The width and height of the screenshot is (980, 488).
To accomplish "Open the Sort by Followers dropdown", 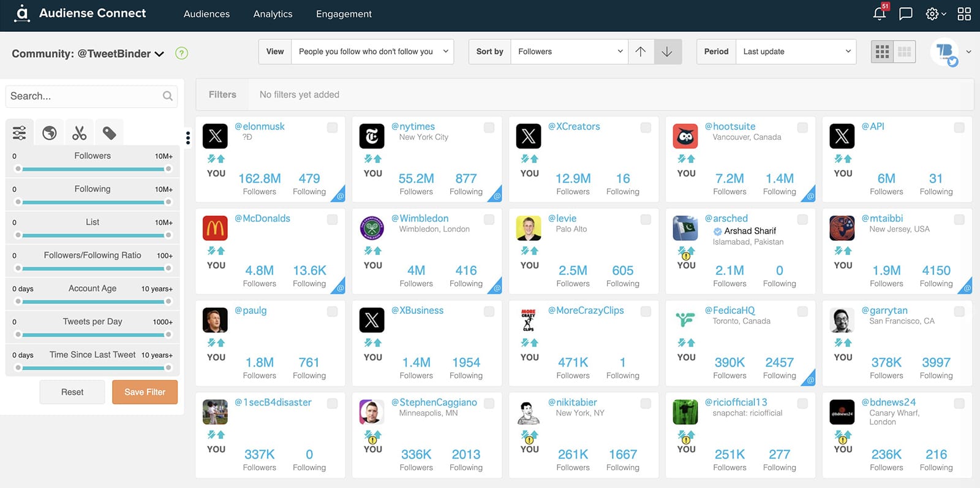I will 569,51.
